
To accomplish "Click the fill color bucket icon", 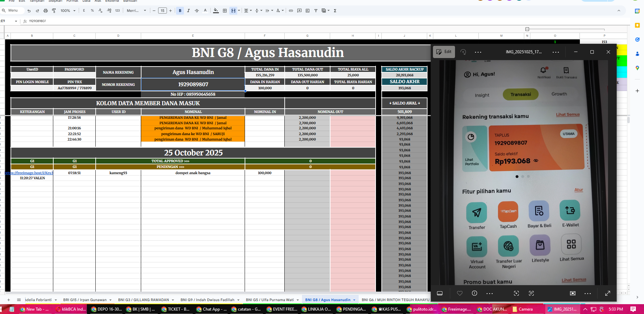I will tap(216, 11).
